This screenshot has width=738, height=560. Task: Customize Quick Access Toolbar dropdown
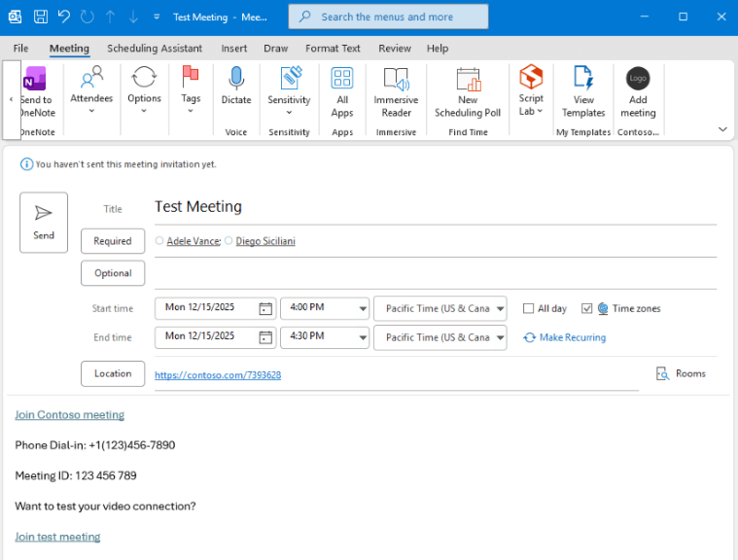(157, 17)
